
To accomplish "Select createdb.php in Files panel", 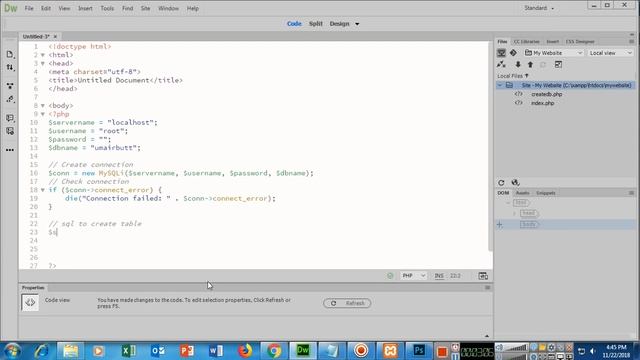I will pos(547,94).
